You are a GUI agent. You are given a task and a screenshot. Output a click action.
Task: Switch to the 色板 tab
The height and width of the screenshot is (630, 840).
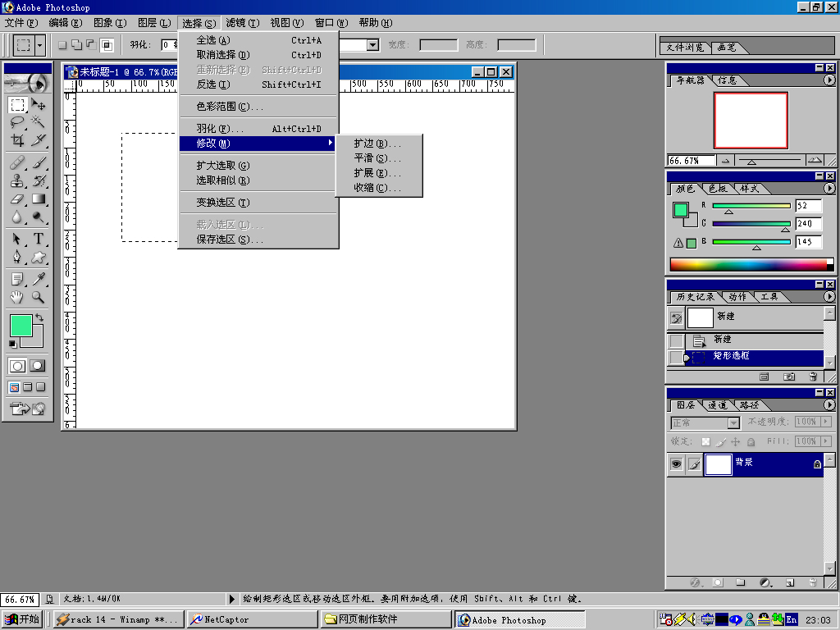coord(718,189)
